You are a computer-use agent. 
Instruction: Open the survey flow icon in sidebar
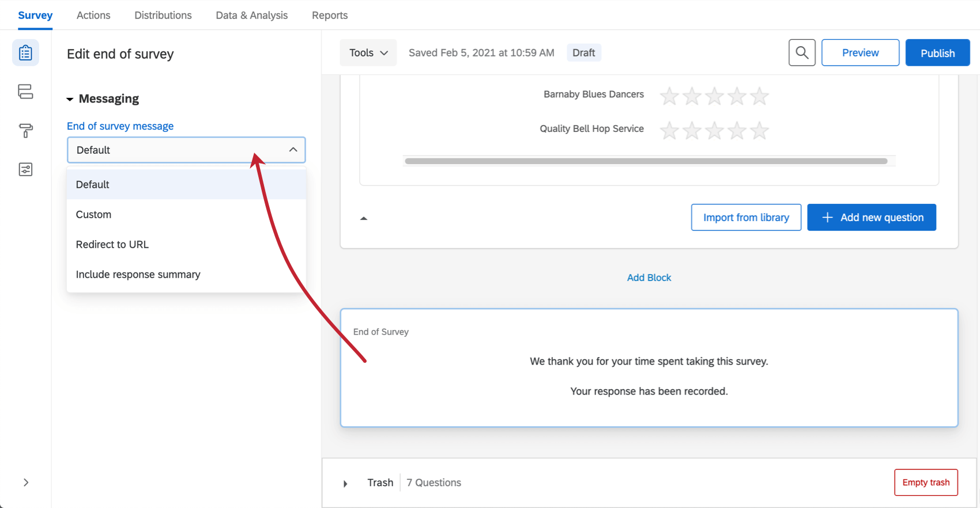click(25, 92)
